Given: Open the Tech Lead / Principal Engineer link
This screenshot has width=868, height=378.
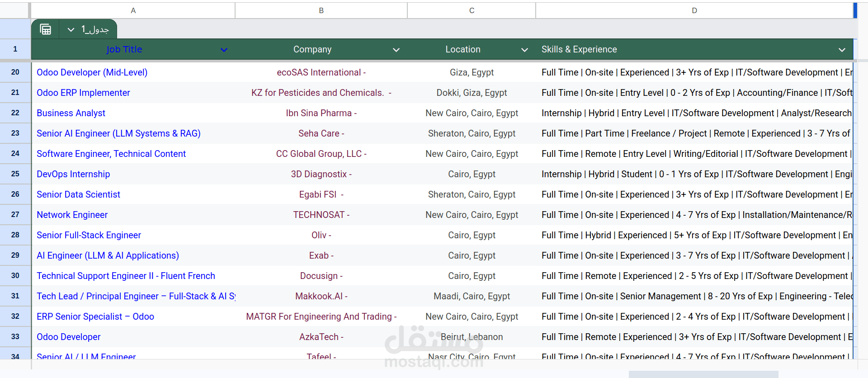Looking at the screenshot, I should (136, 296).
